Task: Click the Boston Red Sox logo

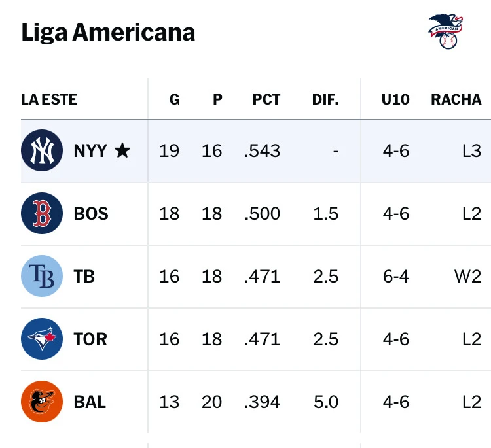Action: tap(42, 214)
